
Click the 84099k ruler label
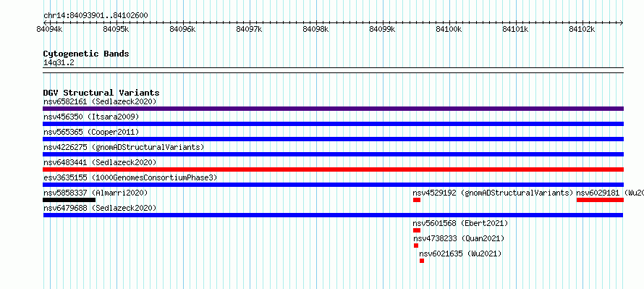click(382, 30)
